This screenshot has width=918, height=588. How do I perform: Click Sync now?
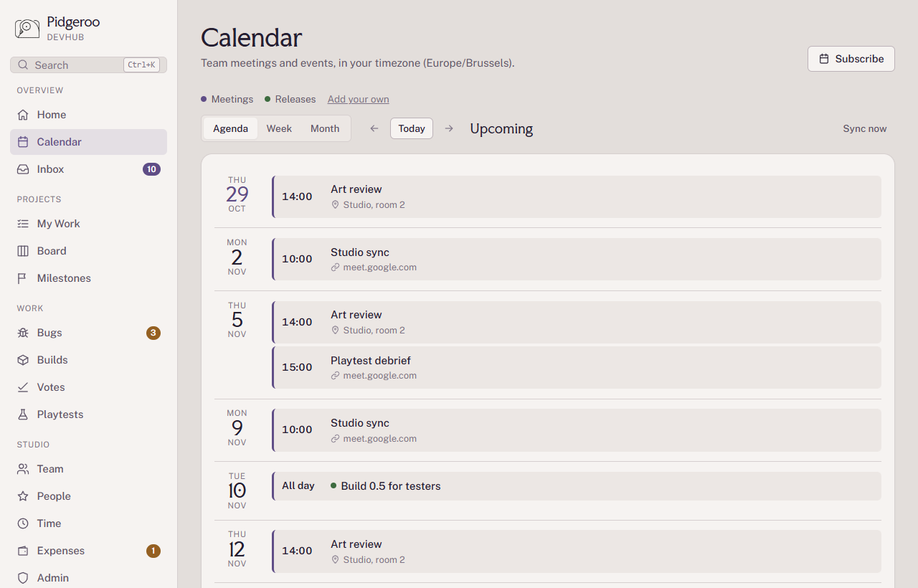(865, 129)
